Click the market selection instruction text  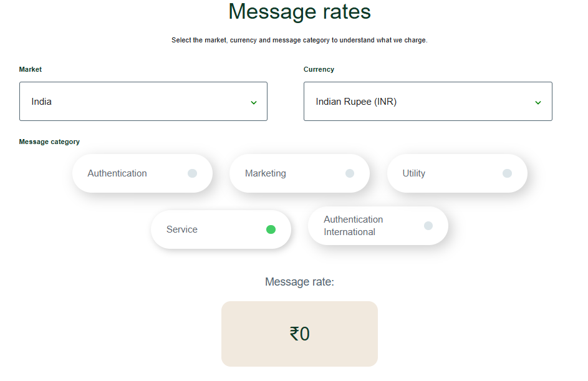tap(299, 39)
